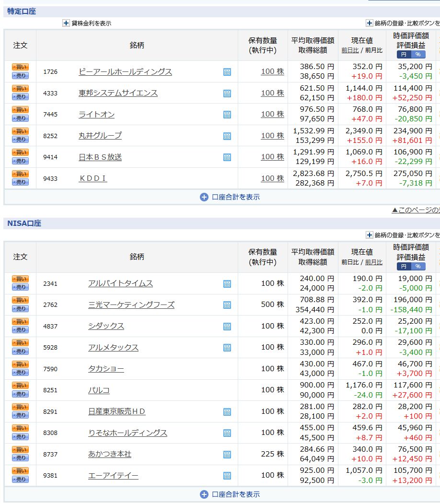Image resolution: width=440 pixels, height=504 pixels.
Task: Open 丸井グループ stock link
Action: click(x=100, y=136)
